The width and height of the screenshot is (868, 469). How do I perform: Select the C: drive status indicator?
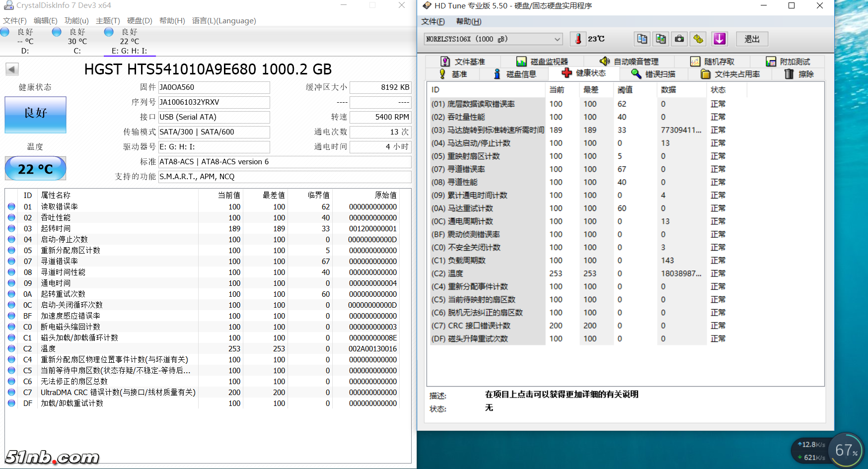(76, 41)
